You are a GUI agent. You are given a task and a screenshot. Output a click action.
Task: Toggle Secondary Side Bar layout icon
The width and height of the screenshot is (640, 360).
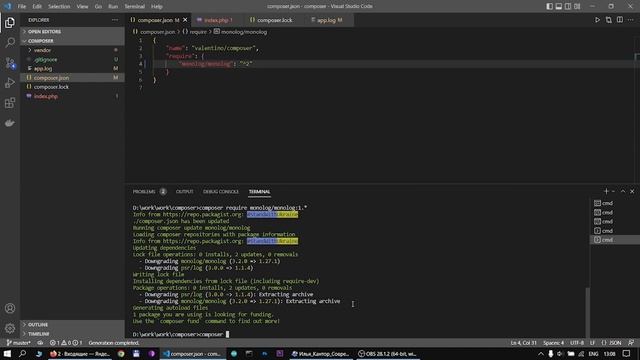(x=568, y=6)
